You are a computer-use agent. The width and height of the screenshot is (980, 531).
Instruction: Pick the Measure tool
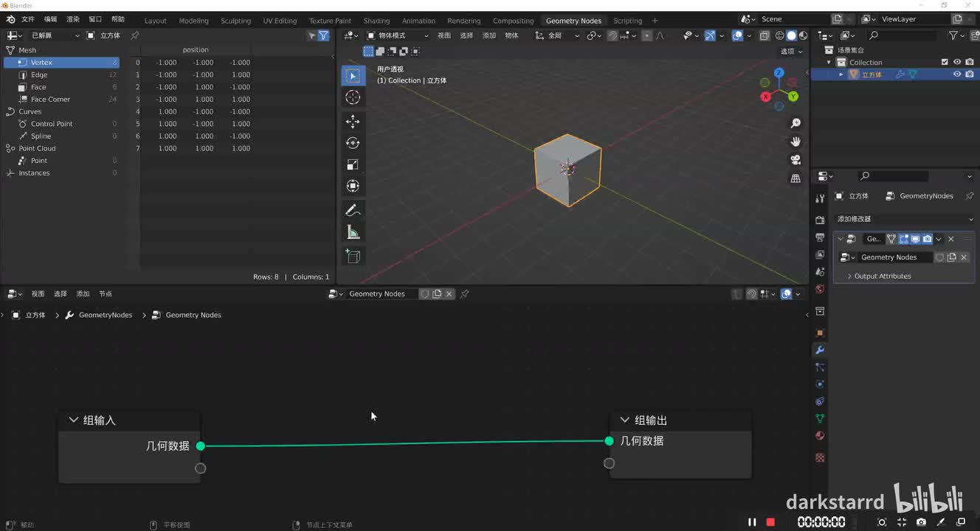353,232
